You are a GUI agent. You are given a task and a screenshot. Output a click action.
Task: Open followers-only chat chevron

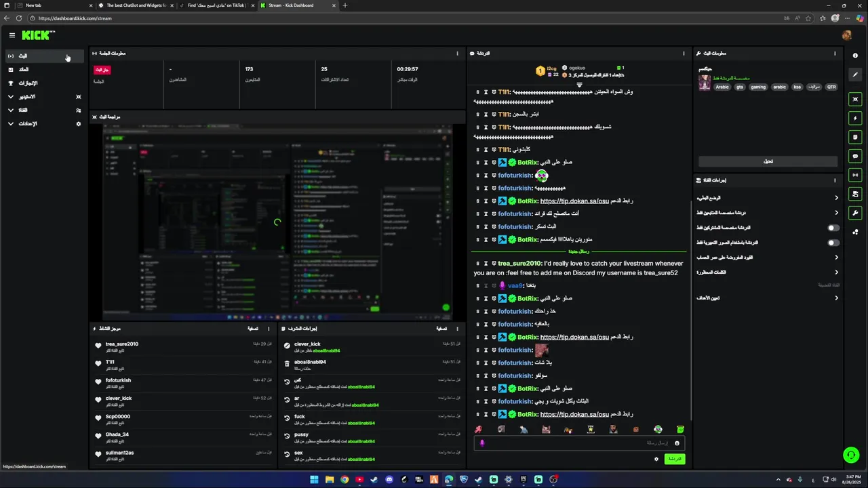(836, 213)
